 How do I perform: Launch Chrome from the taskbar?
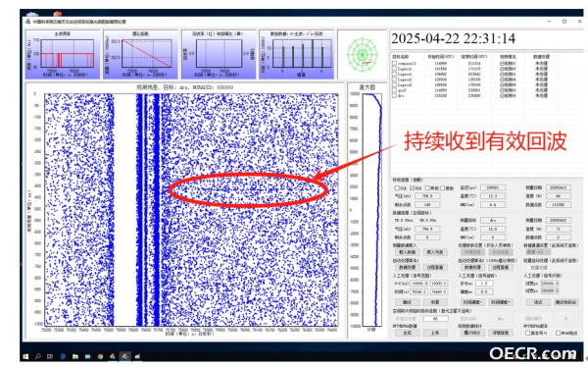click(100, 356)
